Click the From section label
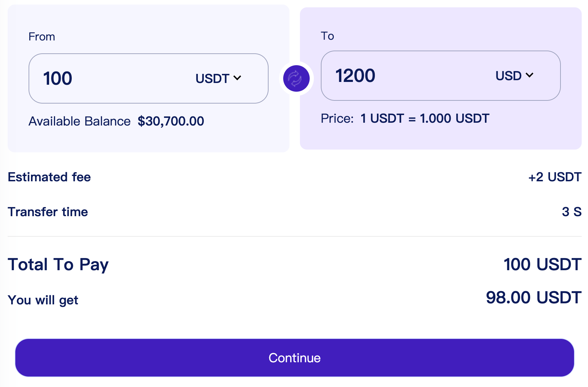The width and height of the screenshot is (588, 387). tap(42, 37)
